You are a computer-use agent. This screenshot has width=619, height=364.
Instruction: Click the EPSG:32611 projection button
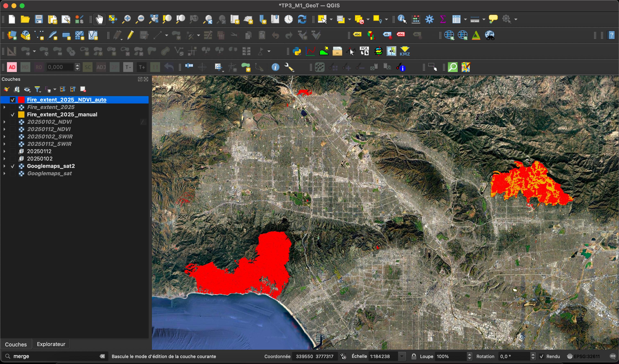[583, 356]
